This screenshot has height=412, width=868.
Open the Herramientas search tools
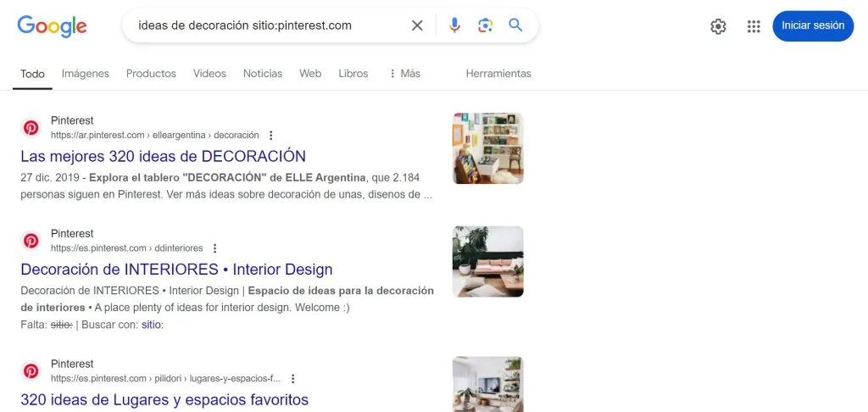tap(498, 73)
